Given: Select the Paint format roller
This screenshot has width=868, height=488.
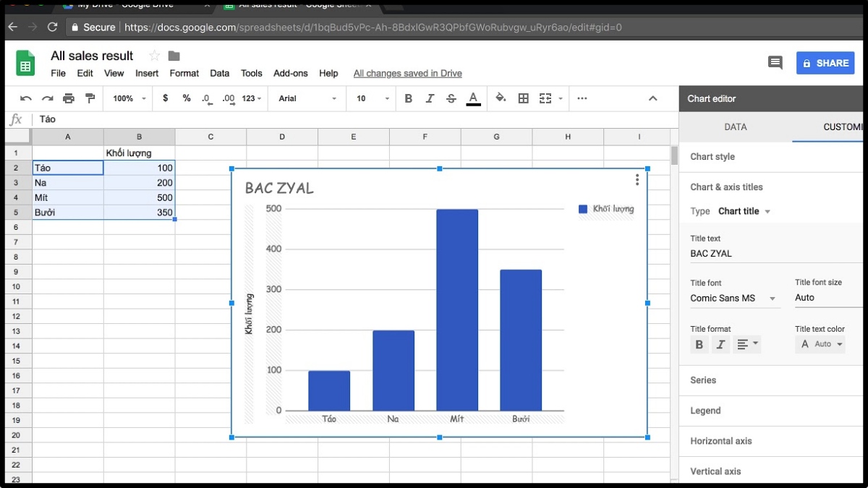Looking at the screenshot, I should coord(90,98).
